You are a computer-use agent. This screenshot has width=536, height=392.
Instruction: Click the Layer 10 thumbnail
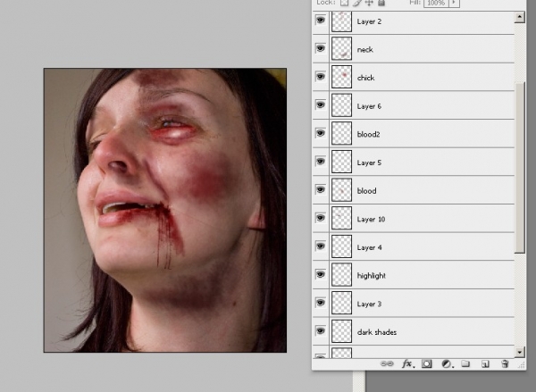point(341,218)
